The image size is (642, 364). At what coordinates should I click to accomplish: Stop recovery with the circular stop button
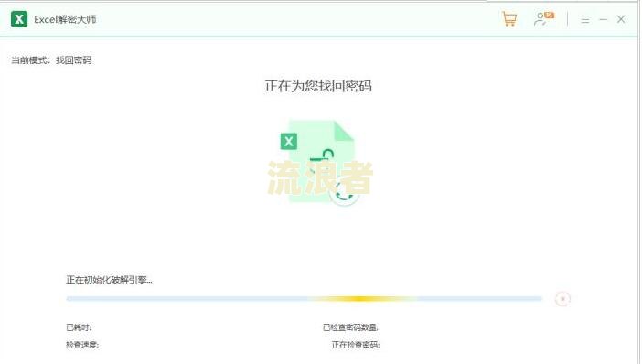[x=562, y=299]
